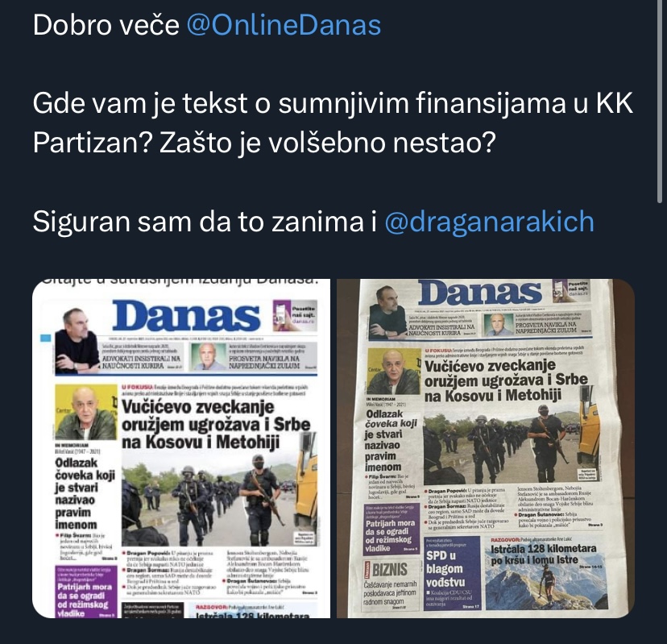Open the left Danas front-page screenshot
This screenshot has height=644, width=667.
point(181,448)
